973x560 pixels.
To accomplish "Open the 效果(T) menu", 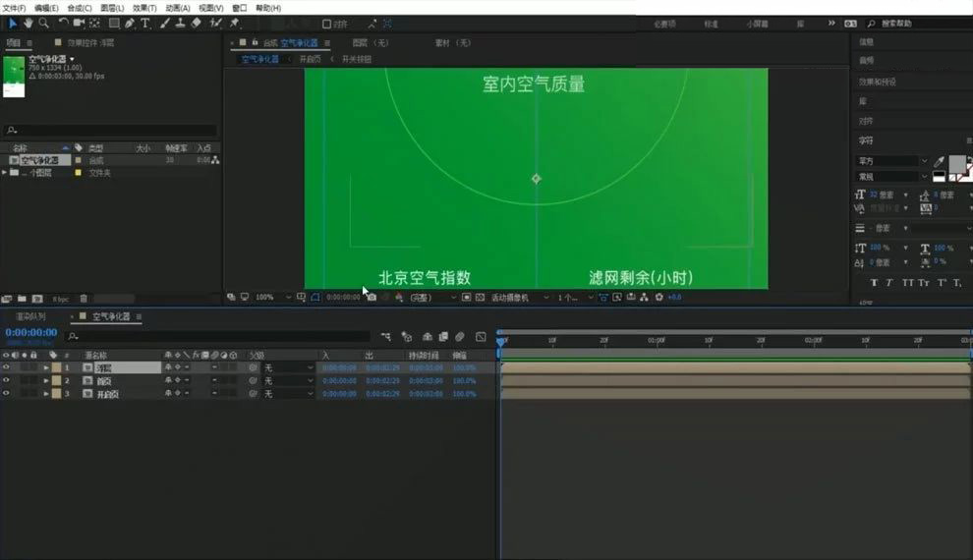I will click(144, 8).
